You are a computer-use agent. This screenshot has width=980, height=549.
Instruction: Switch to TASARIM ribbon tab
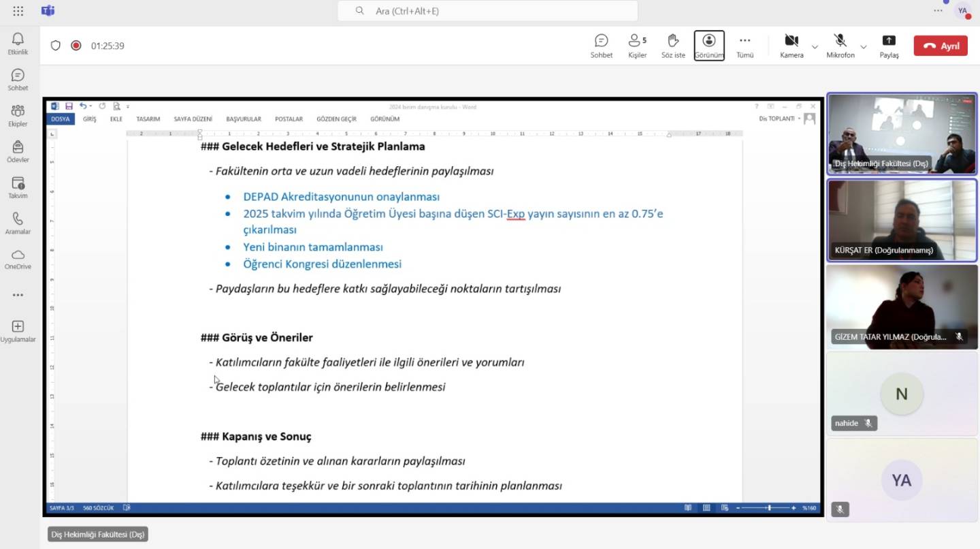[148, 119]
